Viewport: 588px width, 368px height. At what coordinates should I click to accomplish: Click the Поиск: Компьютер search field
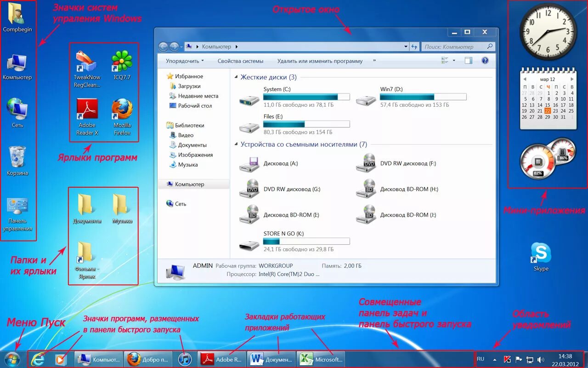click(458, 46)
